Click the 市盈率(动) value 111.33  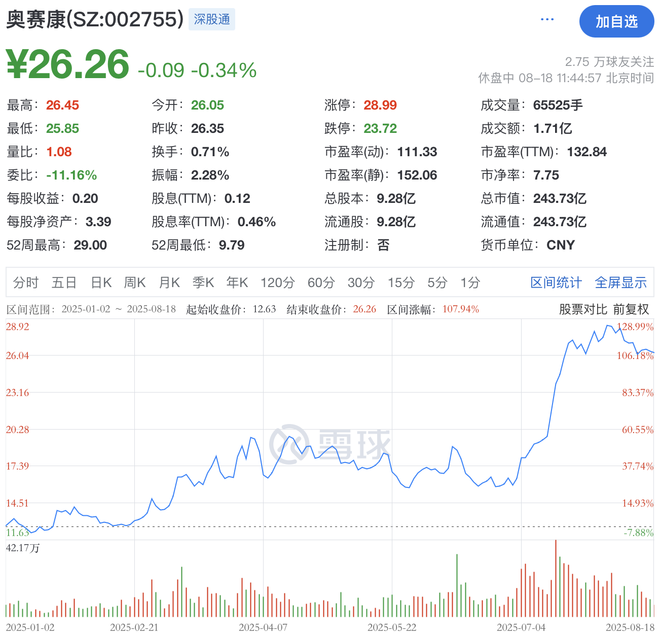coord(417,151)
